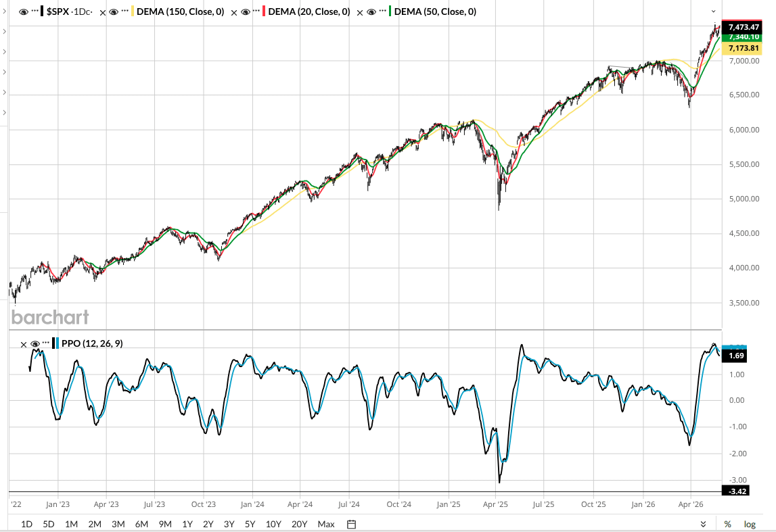This screenshot has width=776, height=532.
Task: Remove the PPO (12, 26, 9) pane
Action: (23, 345)
